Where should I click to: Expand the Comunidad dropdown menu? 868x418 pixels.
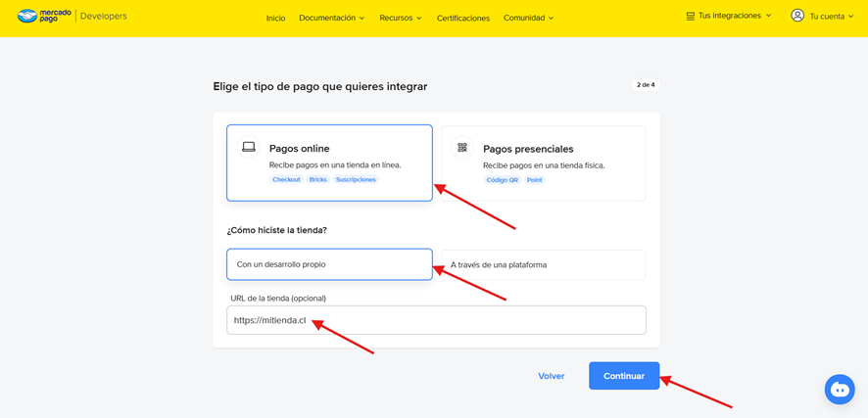pos(528,18)
